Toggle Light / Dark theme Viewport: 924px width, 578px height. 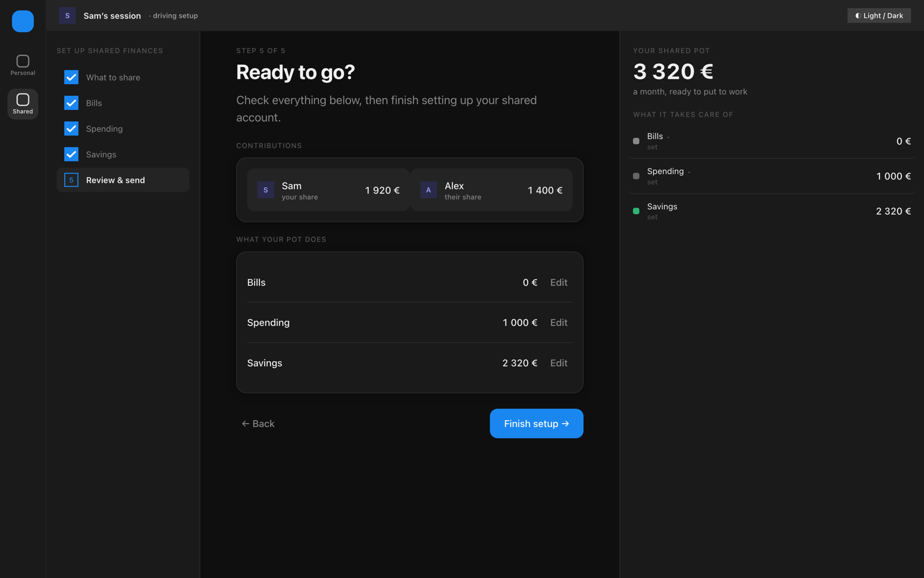coord(879,16)
